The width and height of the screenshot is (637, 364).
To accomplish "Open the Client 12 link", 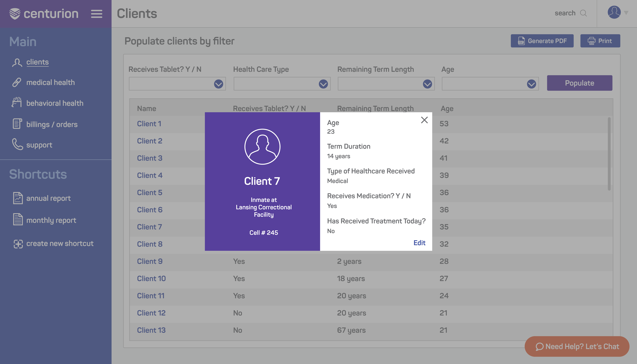I will pyautogui.click(x=151, y=313).
